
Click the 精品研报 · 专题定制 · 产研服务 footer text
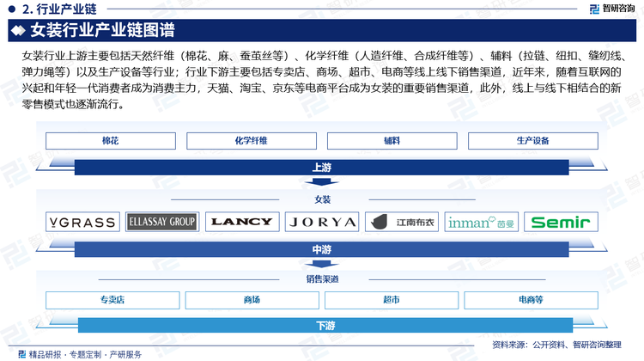coord(85,354)
